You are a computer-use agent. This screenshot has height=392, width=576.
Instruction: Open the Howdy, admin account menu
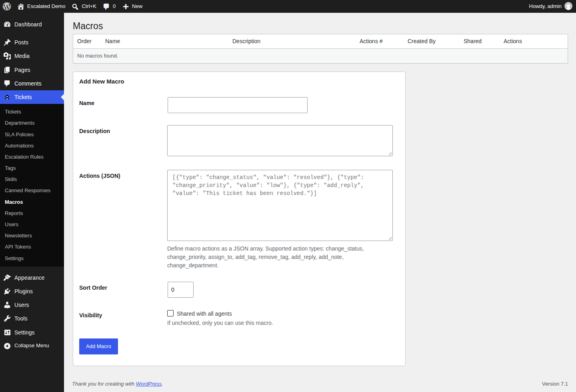click(x=550, y=6)
